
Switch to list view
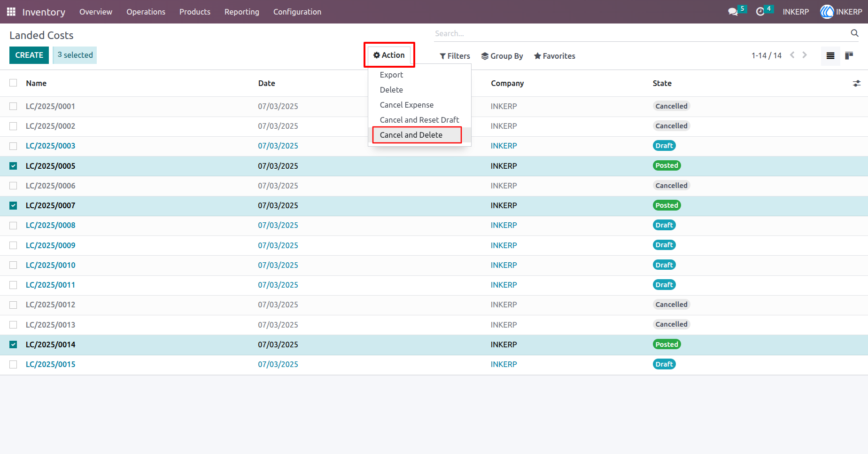point(830,55)
